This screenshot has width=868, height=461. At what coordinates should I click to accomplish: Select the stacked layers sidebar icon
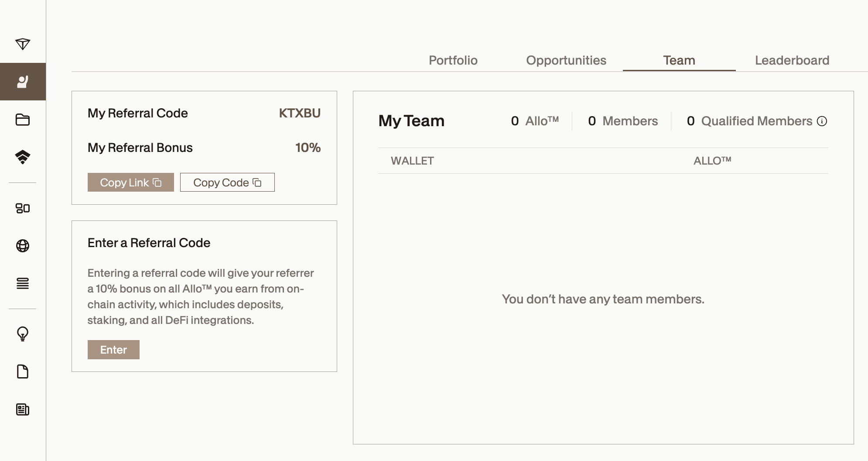pyautogui.click(x=23, y=157)
